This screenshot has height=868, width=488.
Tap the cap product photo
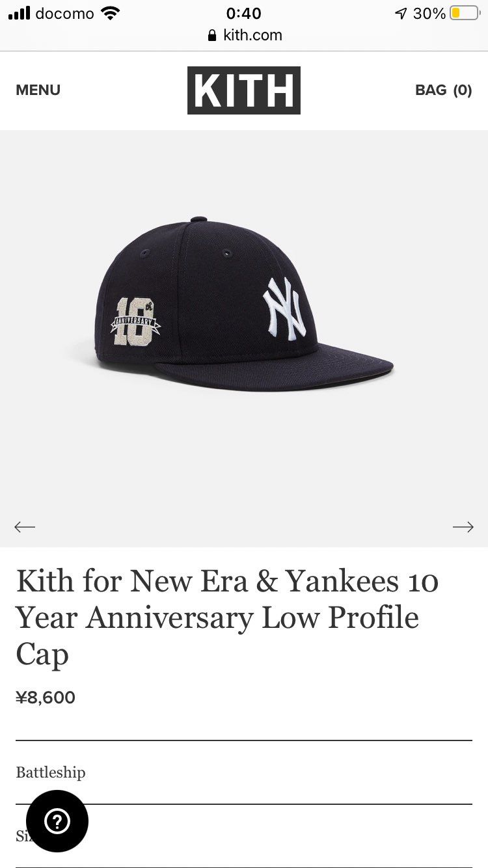pyautogui.click(x=244, y=305)
